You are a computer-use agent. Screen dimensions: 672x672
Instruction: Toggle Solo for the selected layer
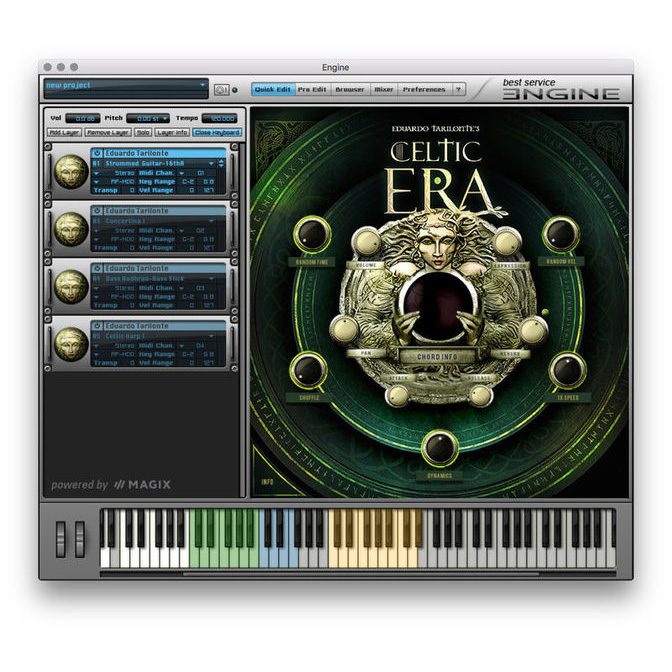[143, 132]
